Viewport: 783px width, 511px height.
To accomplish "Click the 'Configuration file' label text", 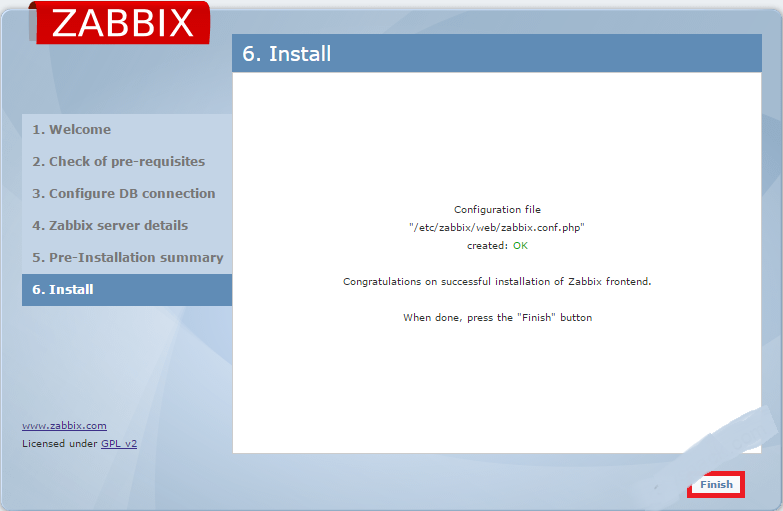I will (497, 210).
